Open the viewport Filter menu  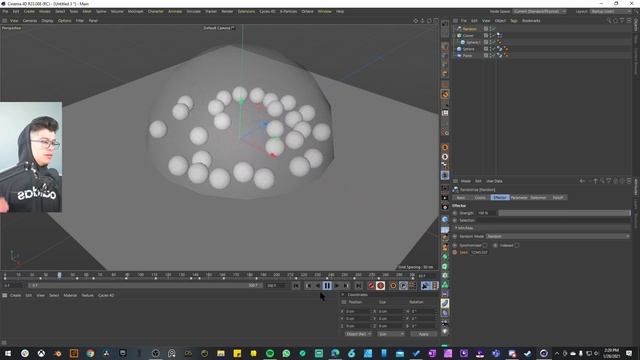point(80,20)
